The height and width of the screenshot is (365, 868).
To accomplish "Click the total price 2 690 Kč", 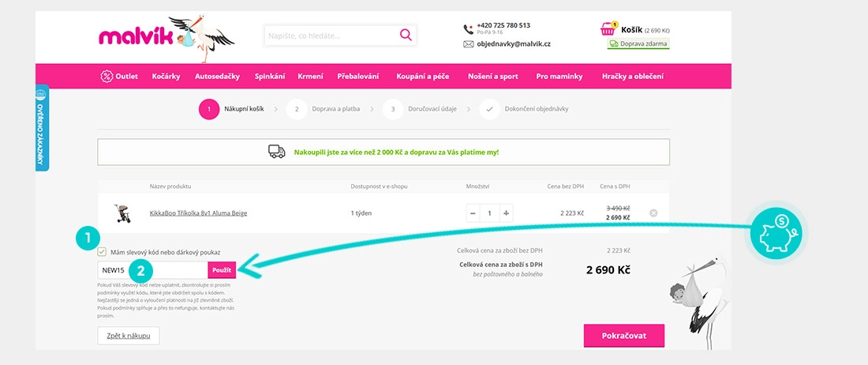I will click(608, 270).
